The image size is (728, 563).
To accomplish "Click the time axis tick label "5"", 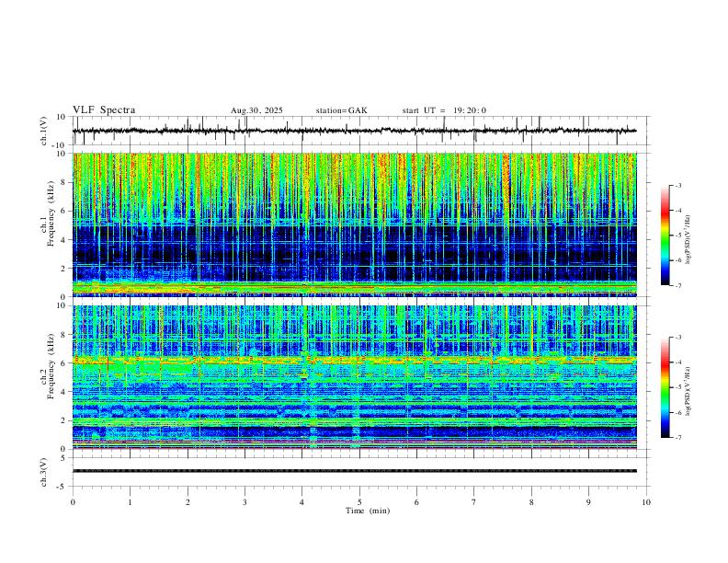I will tap(359, 502).
